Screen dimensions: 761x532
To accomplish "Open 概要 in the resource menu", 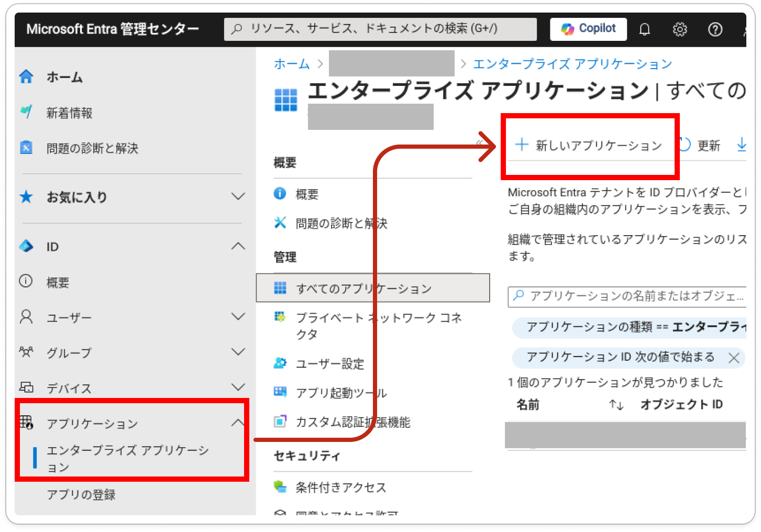I will [307, 194].
